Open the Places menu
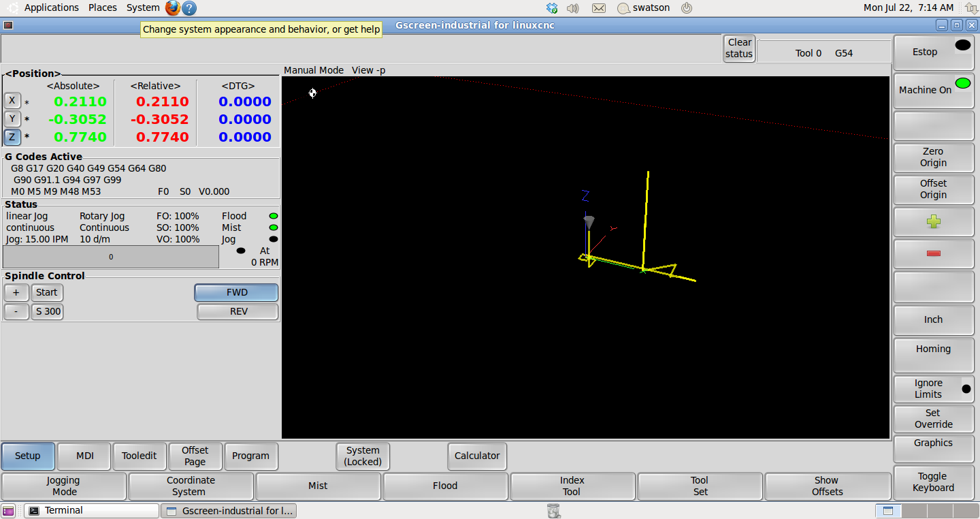 pyautogui.click(x=102, y=7)
